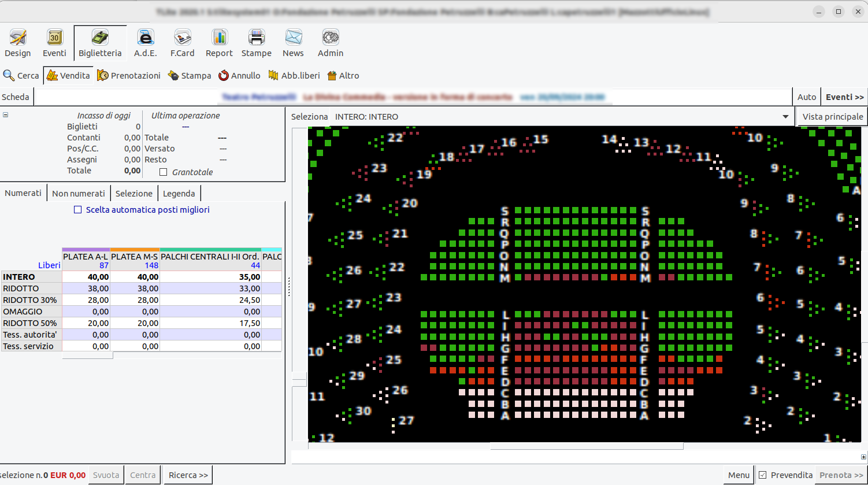868x485 pixels.
Task: Click the Scheda tab
Action: tap(16, 97)
